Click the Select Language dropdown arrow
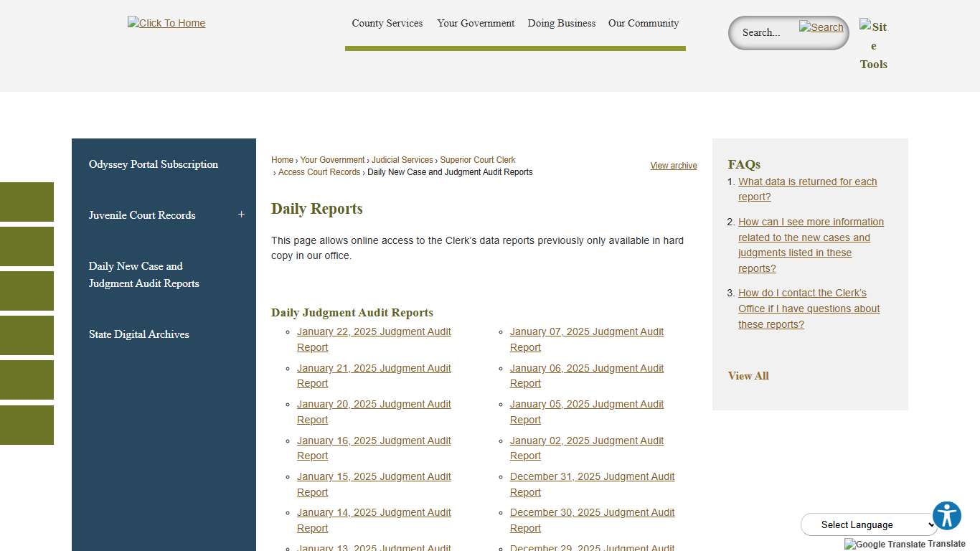The height and width of the screenshot is (551, 980). tap(930, 524)
